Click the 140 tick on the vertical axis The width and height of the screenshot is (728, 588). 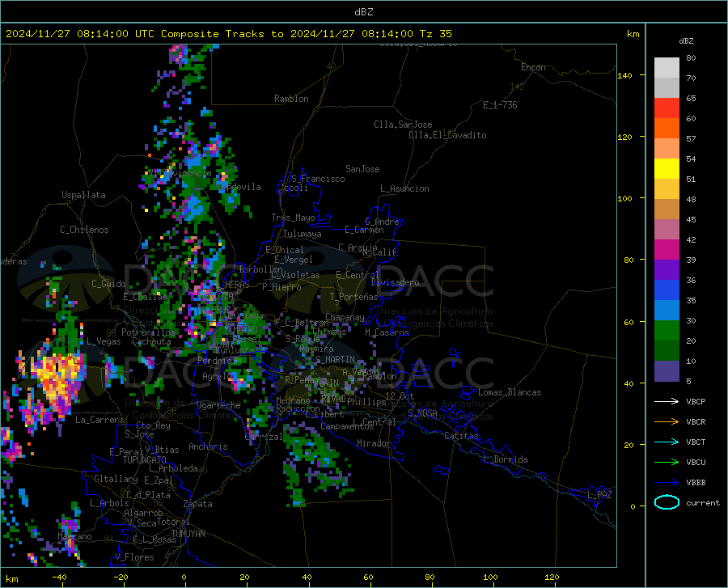tap(624, 75)
